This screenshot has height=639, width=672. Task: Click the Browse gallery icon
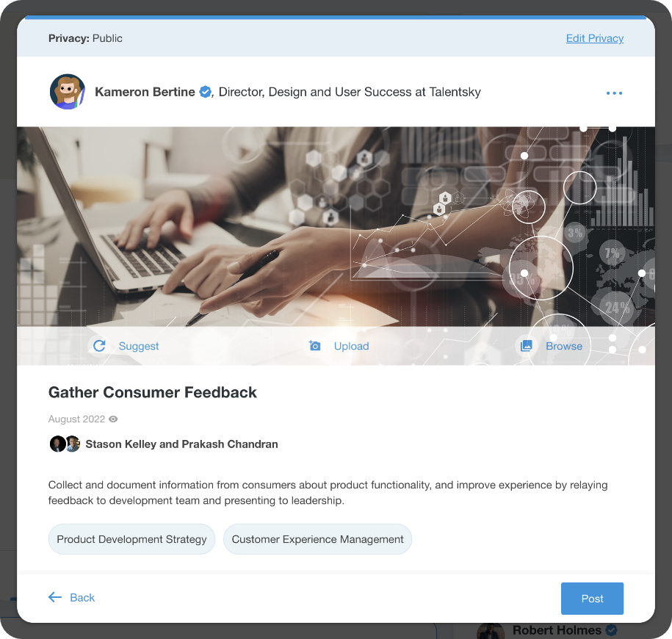(x=526, y=346)
